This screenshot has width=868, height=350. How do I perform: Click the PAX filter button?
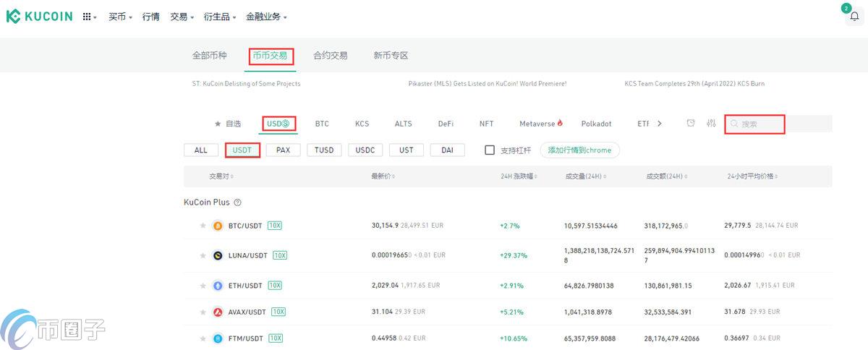[x=284, y=150]
